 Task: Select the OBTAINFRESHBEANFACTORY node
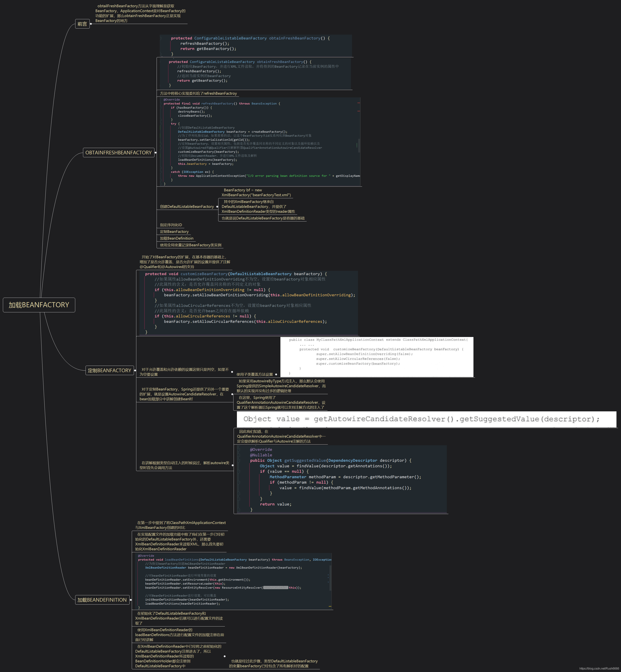(x=118, y=153)
